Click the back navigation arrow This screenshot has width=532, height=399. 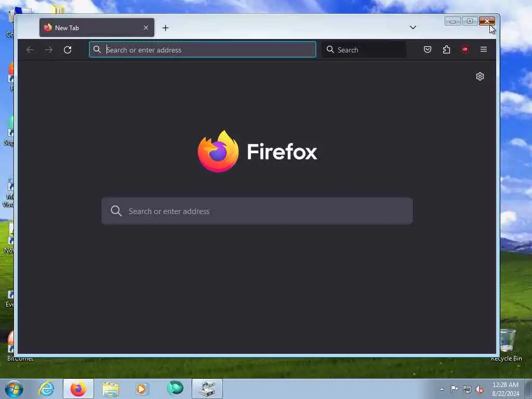point(30,50)
